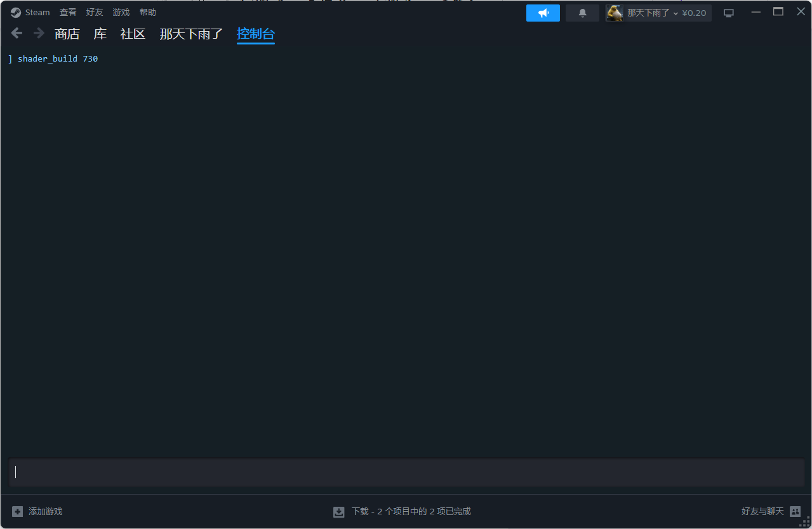This screenshot has width=812, height=529.
Task: Focus the console command input field
Action: [x=406, y=472]
